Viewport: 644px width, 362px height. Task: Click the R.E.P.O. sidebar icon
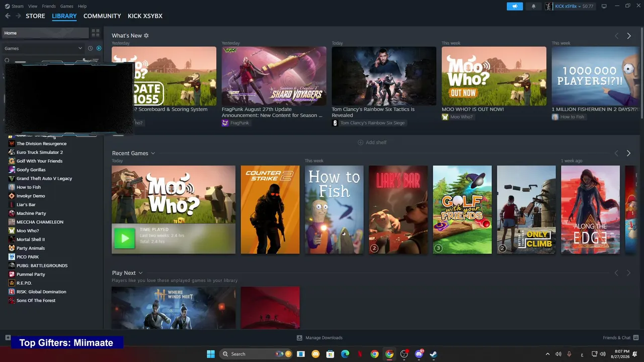click(12, 283)
